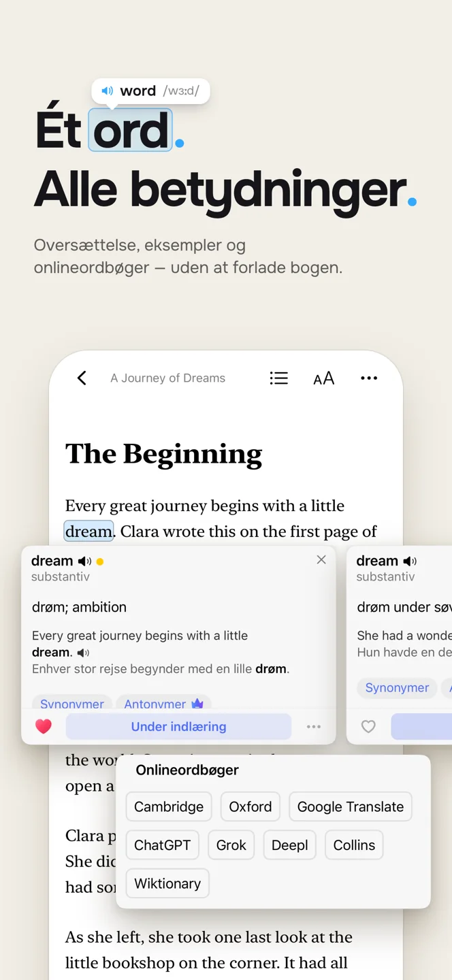Favorite the second dream card's heart

coord(368,727)
